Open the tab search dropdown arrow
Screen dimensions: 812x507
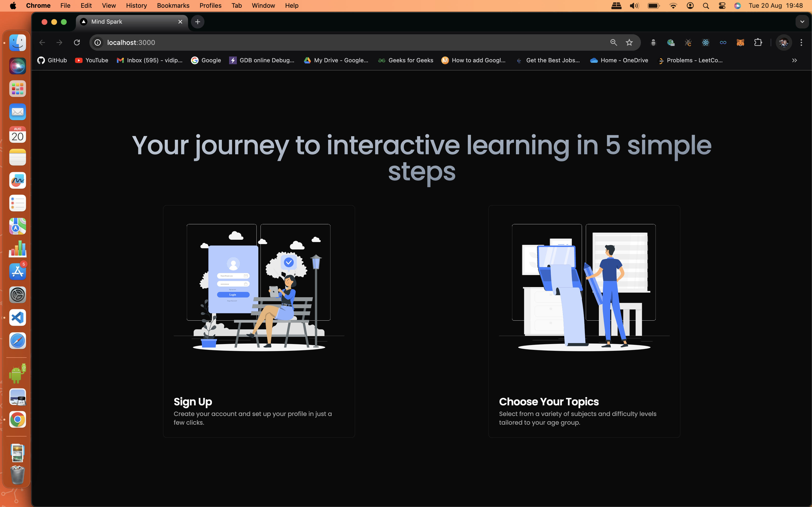[x=802, y=22]
